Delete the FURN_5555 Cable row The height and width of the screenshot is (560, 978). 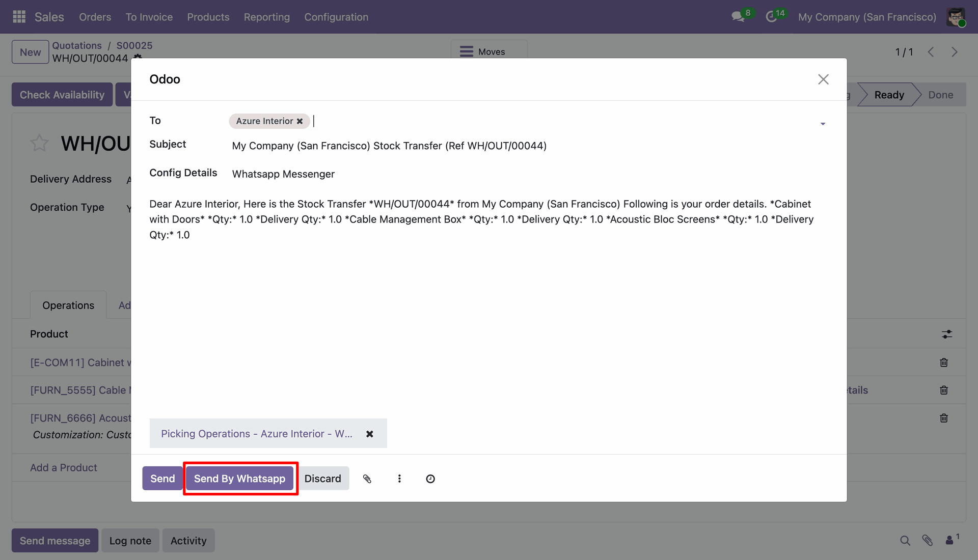click(x=944, y=390)
